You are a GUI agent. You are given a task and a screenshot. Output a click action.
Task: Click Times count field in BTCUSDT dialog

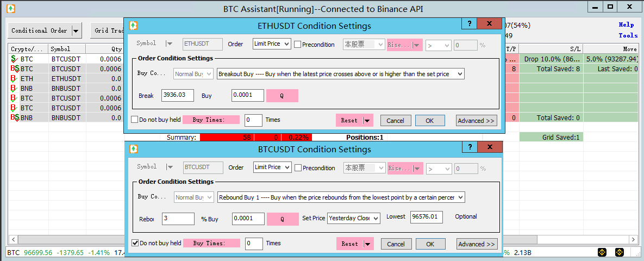[254, 243]
